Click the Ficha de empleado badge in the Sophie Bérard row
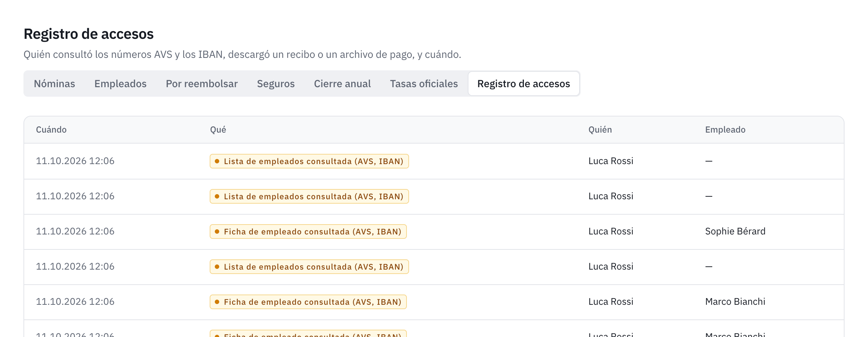Image resolution: width=868 pixels, height=337 pixels. pyautogui.click(x=308, y=232)
